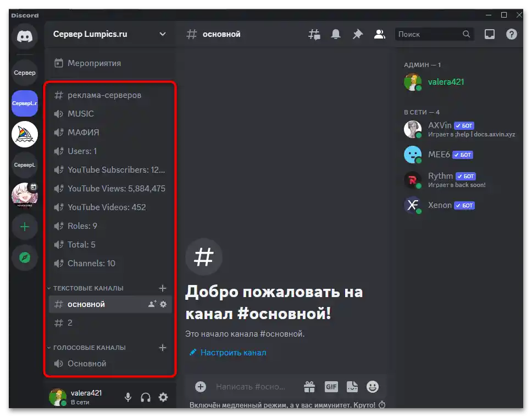
Task: Open the Explore Servers compass icon
Action: pyautogui.click(x=24, y=257)
